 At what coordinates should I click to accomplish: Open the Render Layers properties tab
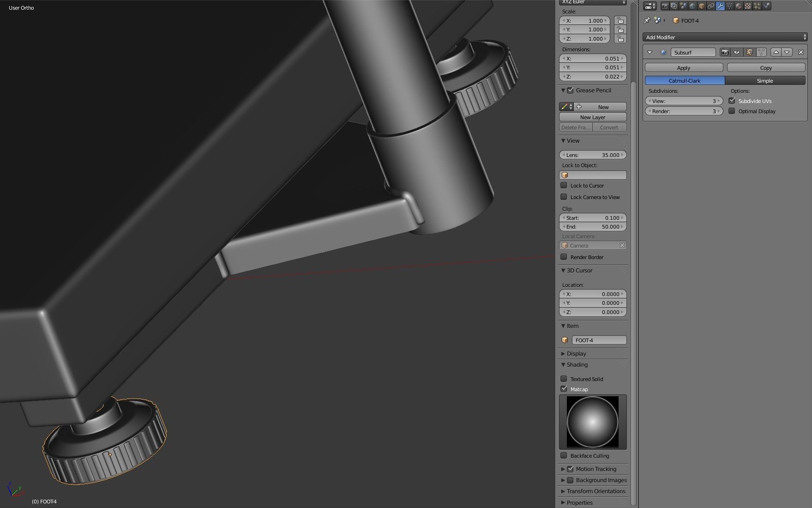[x=674, y=6]
